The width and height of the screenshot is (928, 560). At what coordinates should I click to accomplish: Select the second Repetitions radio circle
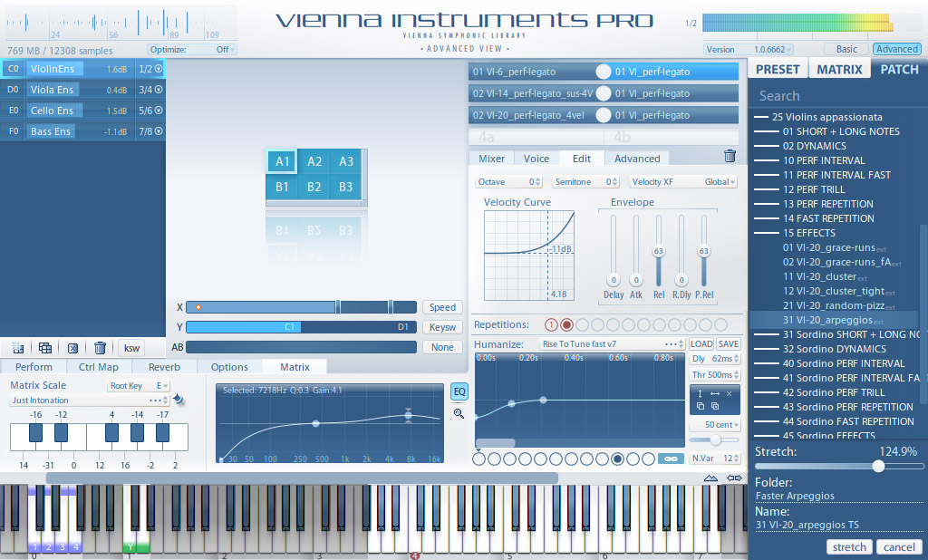[x=567, y=324]
